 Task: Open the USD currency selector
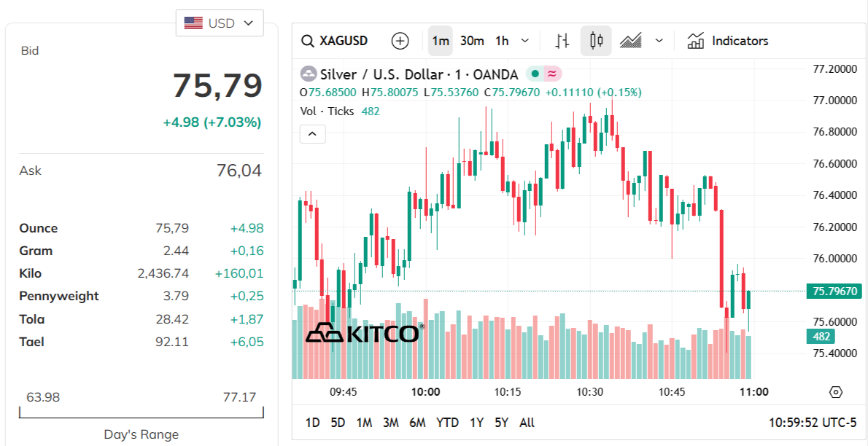(x=220, y=23)
